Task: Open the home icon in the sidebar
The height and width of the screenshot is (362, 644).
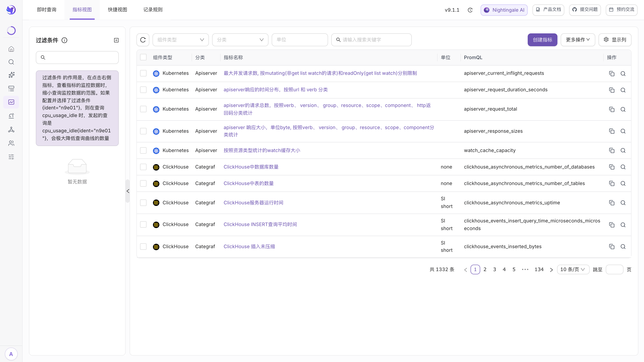Action: pyautogui.click(x=11, y=49)
